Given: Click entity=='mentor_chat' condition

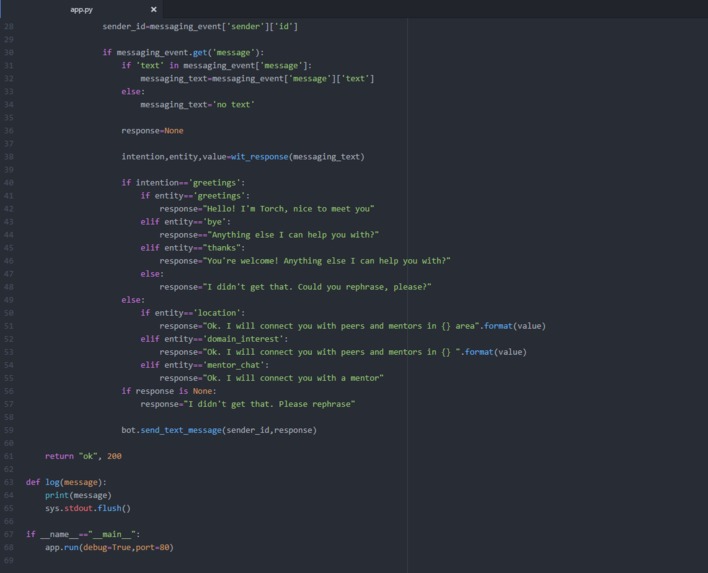Looking at the screenshot, I should [216, 365].
